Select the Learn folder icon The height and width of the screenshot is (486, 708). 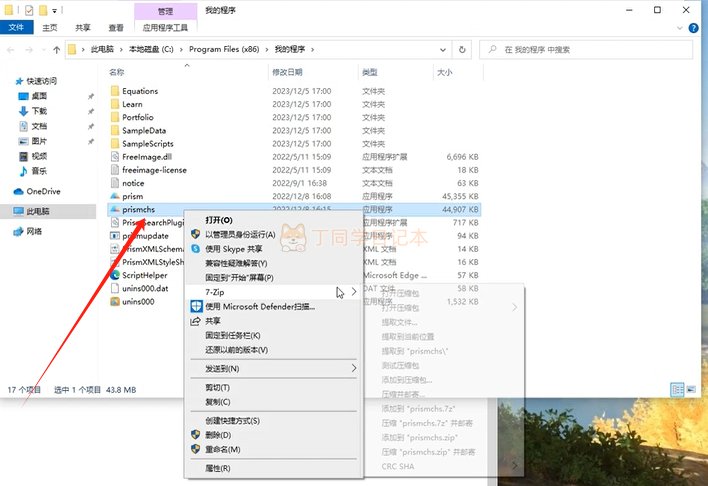(x=115, y=104)
